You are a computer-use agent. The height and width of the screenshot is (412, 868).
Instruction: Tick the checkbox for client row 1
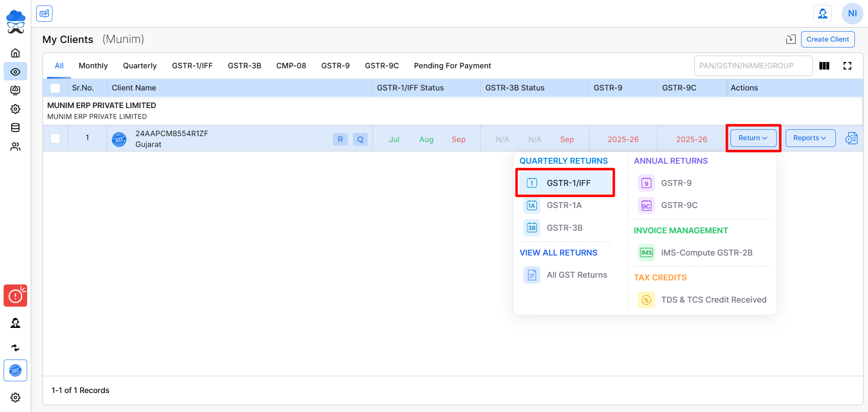55,138
